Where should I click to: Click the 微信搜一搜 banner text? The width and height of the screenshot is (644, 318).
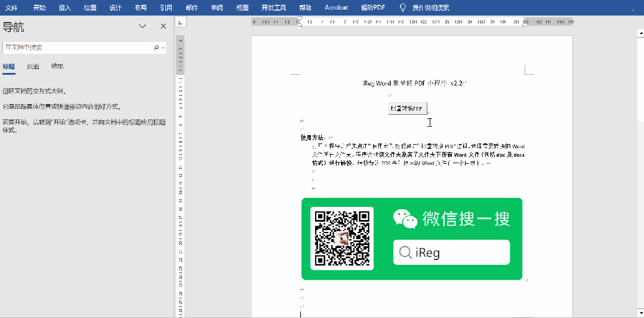click(466, 218)
